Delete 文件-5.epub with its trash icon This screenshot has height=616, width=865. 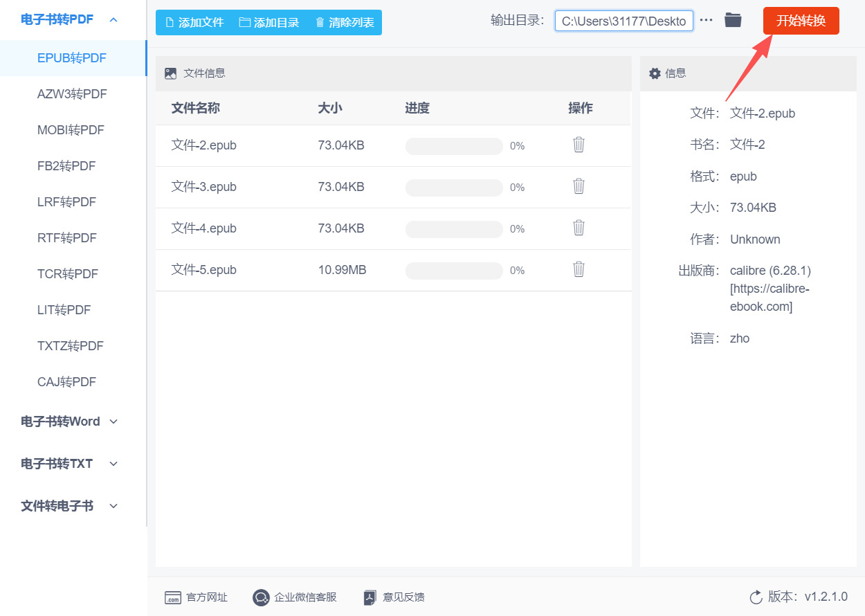pyautogui.click(x=579, y=269)
